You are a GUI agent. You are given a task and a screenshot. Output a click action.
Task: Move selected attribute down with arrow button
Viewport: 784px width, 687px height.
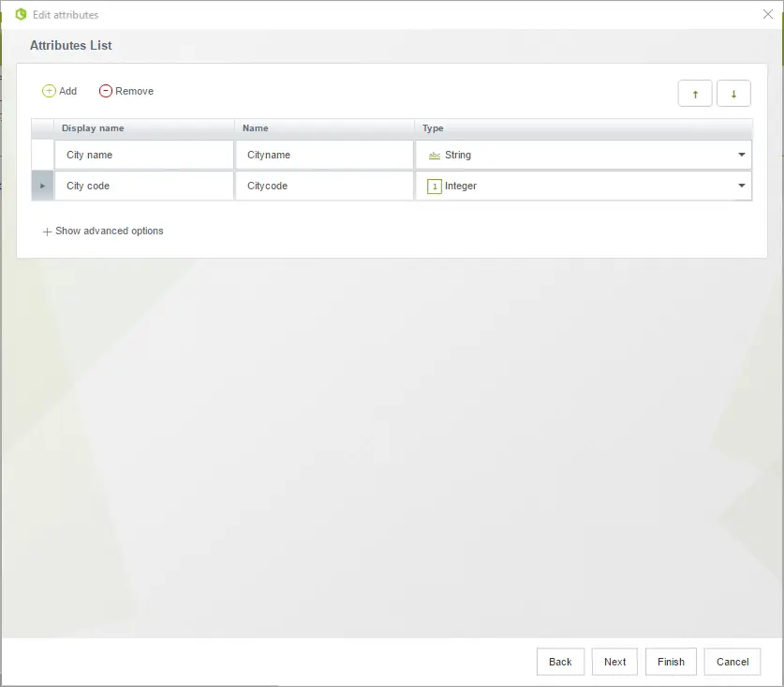[x=733, y=94]
